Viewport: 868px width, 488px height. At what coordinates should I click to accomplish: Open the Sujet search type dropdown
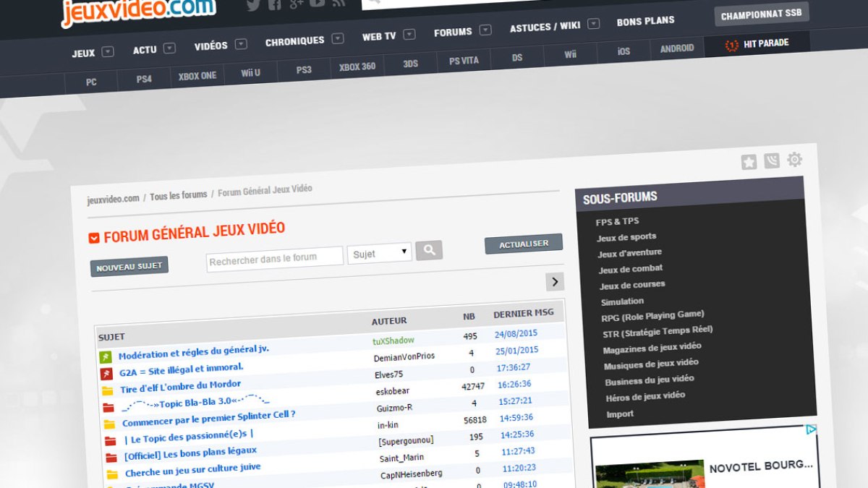[x=380, y=253]
